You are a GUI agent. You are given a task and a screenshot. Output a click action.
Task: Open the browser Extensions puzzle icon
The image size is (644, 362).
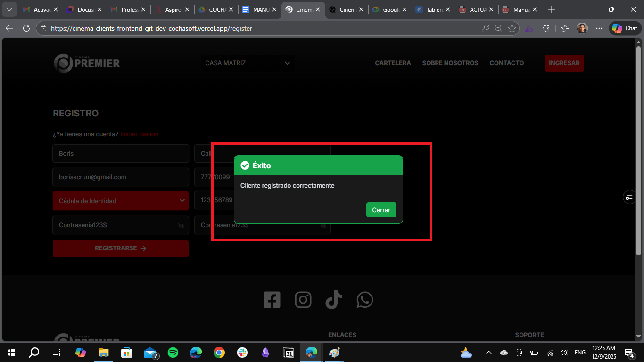pyautogui.click(x=546, y=28)
